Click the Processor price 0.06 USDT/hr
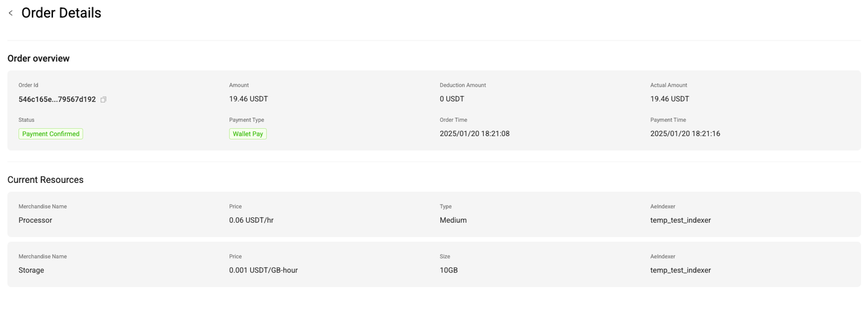Screen dimensions: 868x313 [251, 220]
